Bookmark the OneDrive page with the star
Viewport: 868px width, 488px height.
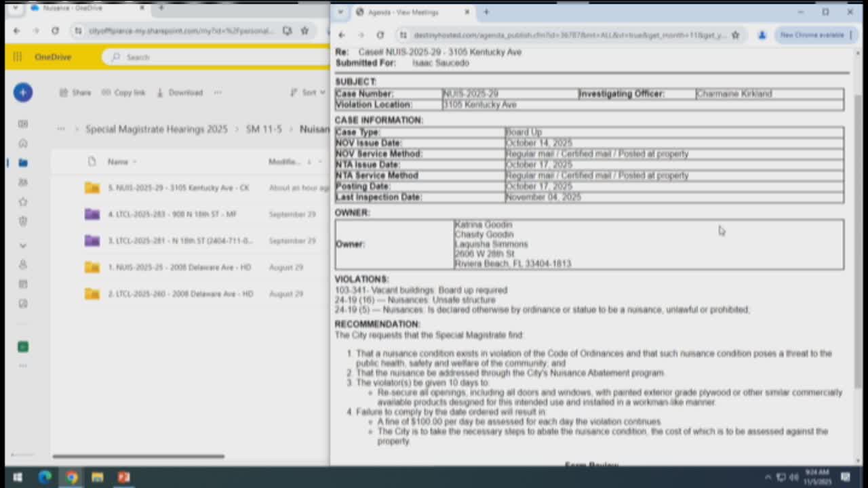[304, 30]
